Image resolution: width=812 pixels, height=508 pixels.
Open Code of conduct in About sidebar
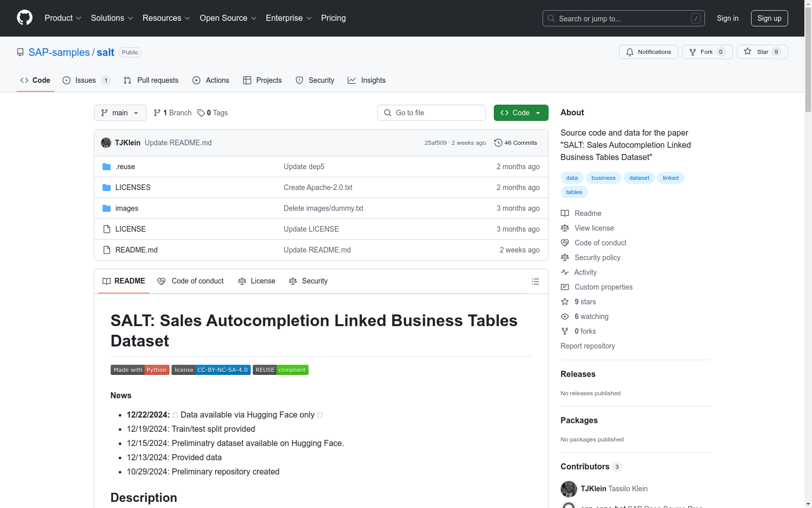point(594,243)
